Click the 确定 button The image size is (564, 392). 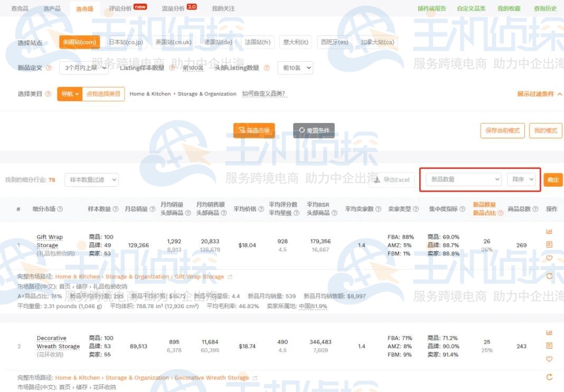553,179
